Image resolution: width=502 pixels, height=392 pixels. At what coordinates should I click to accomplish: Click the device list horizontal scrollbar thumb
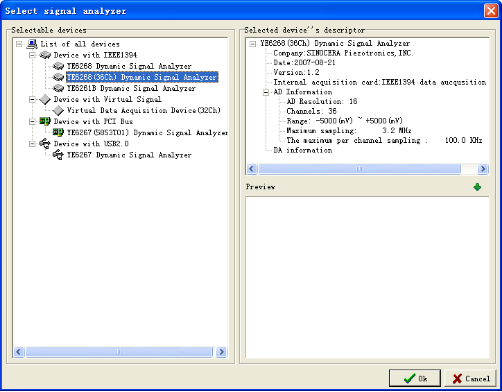pyautogui.click(x=119, y=352)
